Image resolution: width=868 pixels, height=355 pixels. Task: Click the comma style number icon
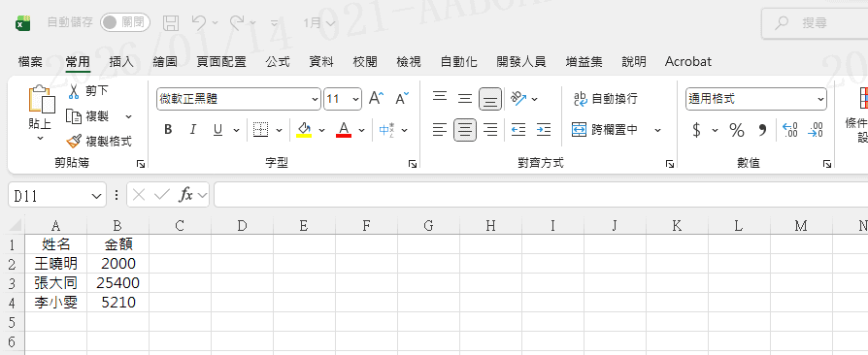click(762, 131)
